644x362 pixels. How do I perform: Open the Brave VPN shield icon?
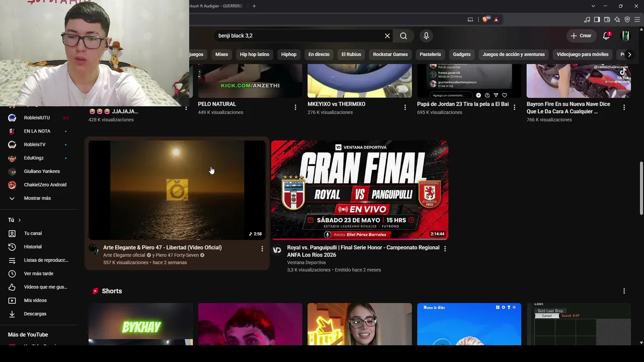(627, 20)
